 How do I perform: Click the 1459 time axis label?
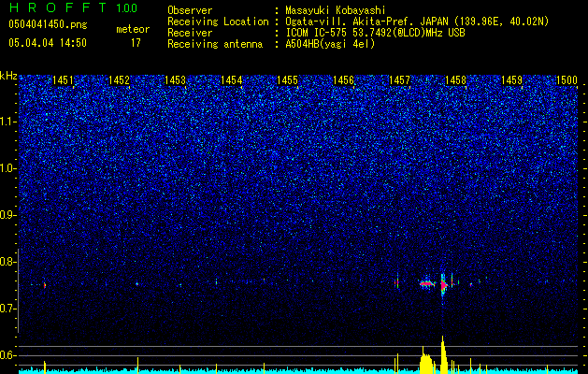point(511,79)
